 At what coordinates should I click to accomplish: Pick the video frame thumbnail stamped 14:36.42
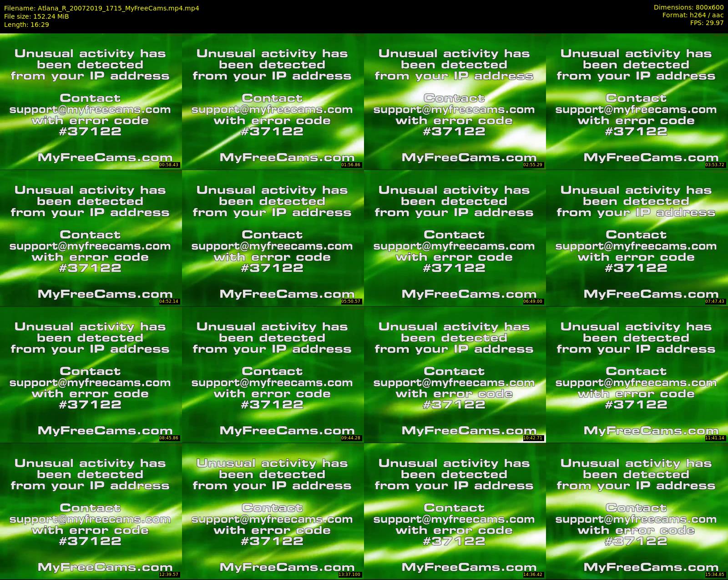click(x=455, y=511)
